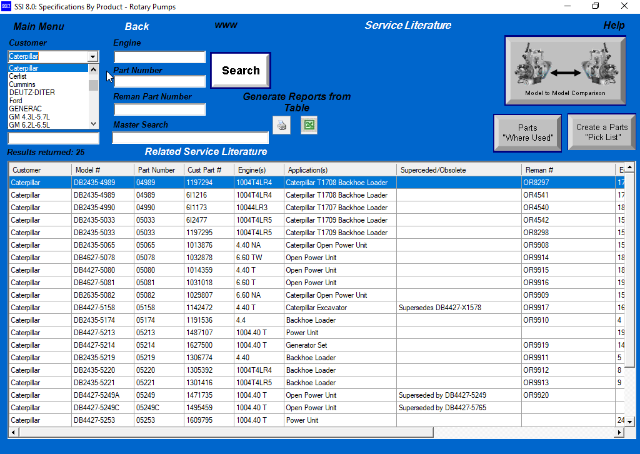The image size is (640, 454).
Task: Sort by Engine(s) column header
Action: click(x=259, y=170)
